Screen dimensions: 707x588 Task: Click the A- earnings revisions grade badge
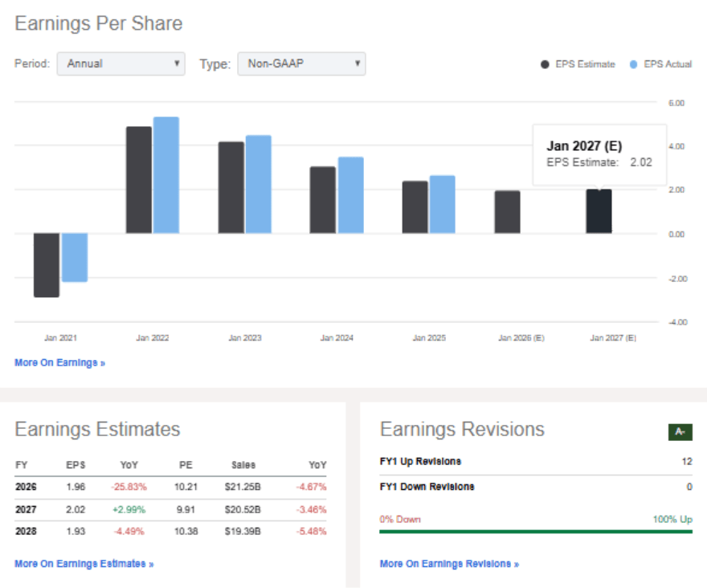click(x=679, y=431)
